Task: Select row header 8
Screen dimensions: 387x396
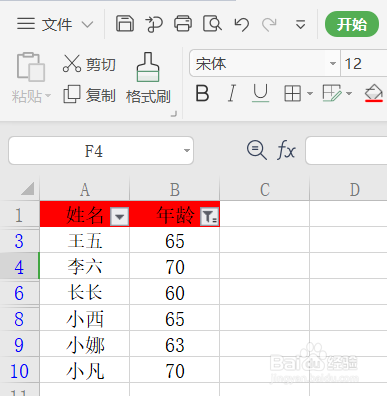Action: click(x=19, y=319)
